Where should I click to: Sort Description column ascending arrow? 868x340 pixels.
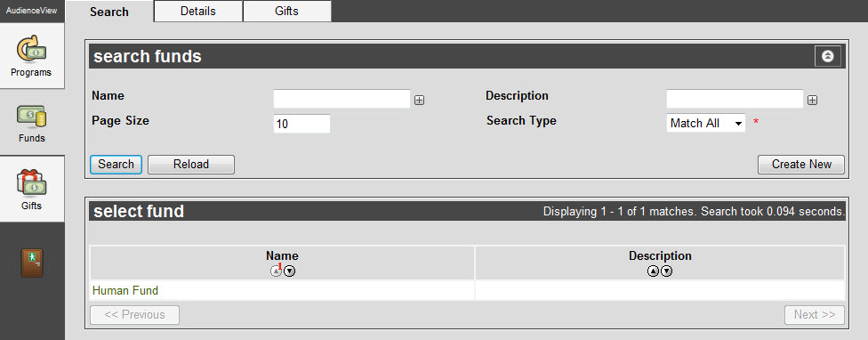point(653,271)
